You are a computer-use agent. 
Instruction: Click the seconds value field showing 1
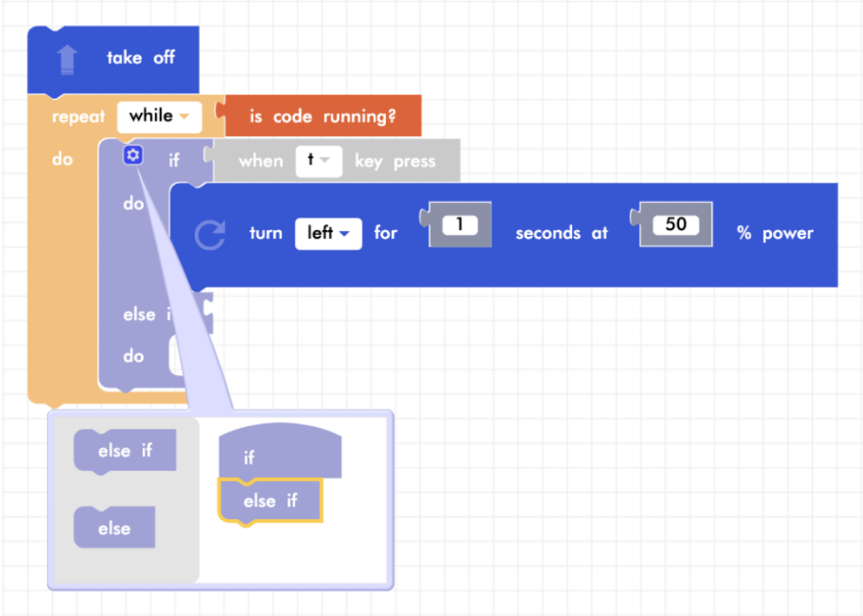click(x=460, y=225)
